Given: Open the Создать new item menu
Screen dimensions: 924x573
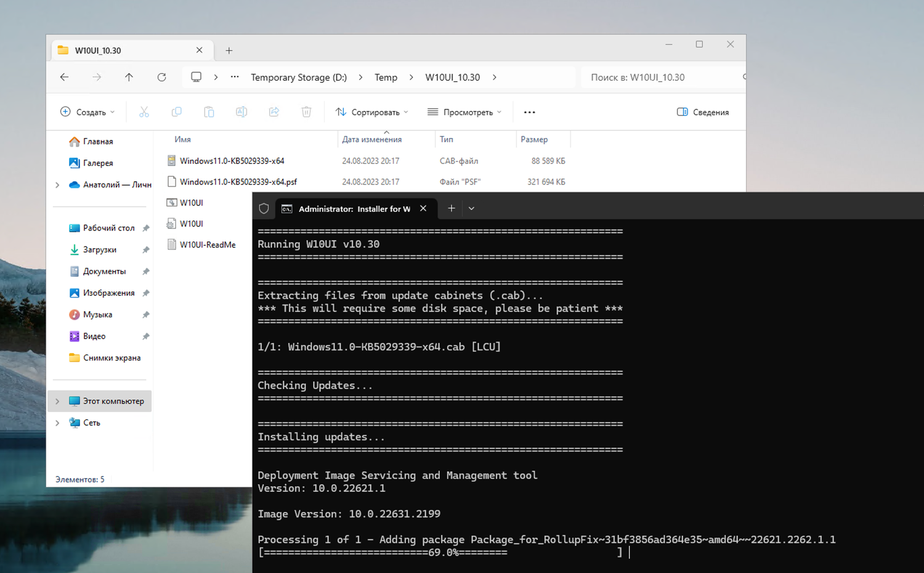Looking at the screenshot, I should click(x=87, y=112).
